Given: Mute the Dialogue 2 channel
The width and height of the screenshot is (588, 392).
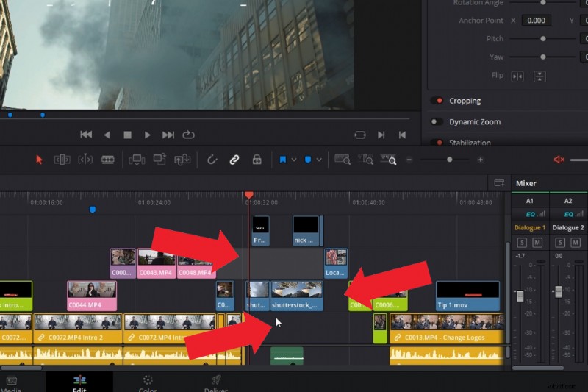Looking at the screenshot, I should pos(576,242).
